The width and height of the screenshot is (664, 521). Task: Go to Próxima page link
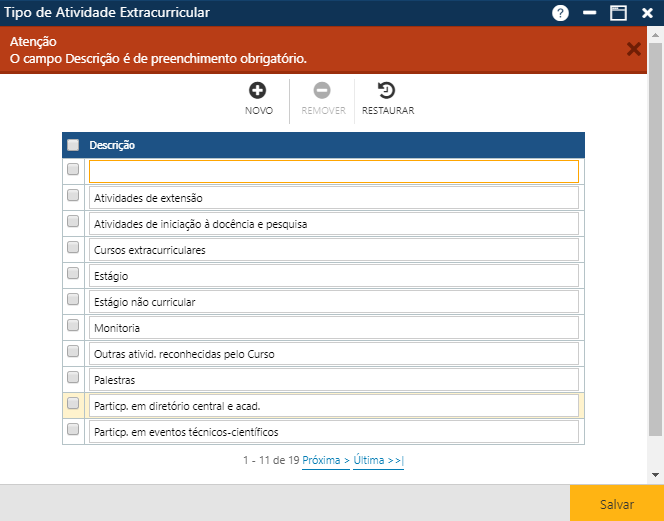[x=326, y=460]
